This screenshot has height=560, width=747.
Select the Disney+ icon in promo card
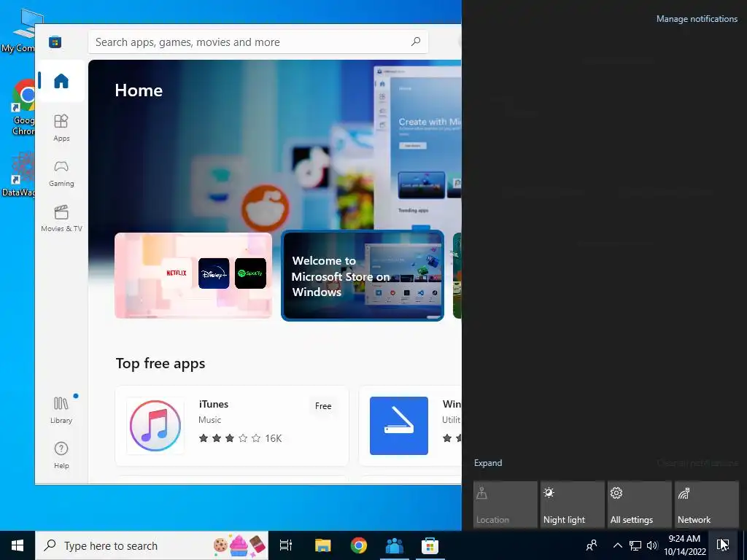pyautogui.click(x=214, y=273)
